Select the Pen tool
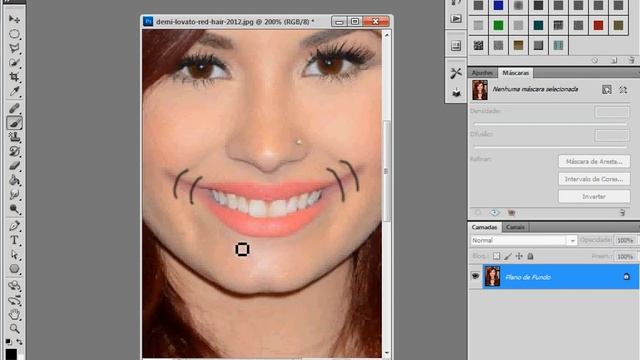The width and height of the screenshot is (640, 360). (14, 226)
